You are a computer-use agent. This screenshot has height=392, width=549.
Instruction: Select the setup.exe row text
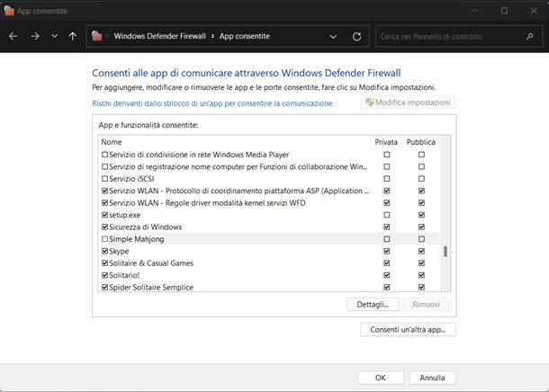(x=124, y=215)
